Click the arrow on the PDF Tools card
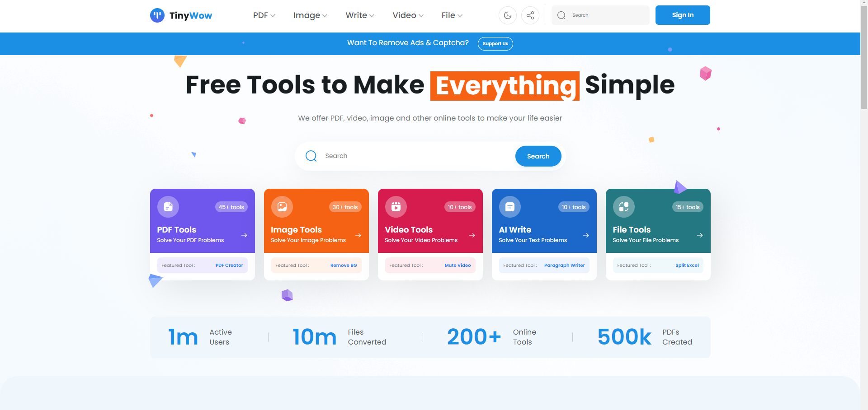This screenshot has height=410, width=868. [244, 235]
